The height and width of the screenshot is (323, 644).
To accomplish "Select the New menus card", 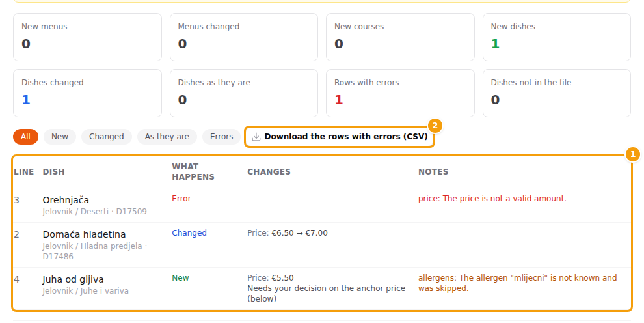I will coord(87,37).
